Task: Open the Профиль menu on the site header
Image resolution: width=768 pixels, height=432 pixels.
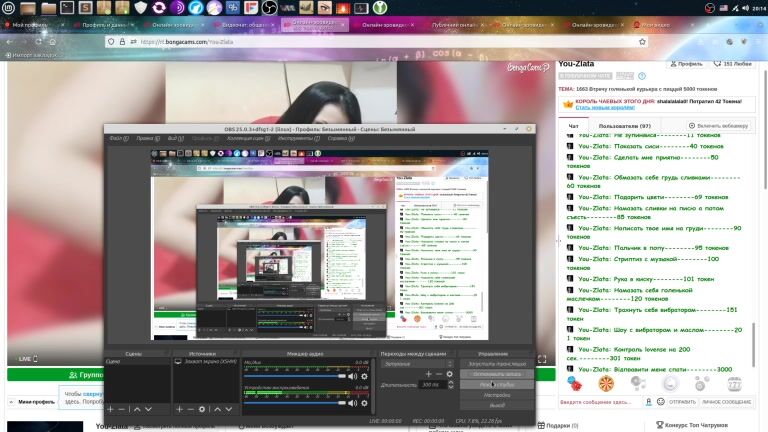Action: [692, 63]
